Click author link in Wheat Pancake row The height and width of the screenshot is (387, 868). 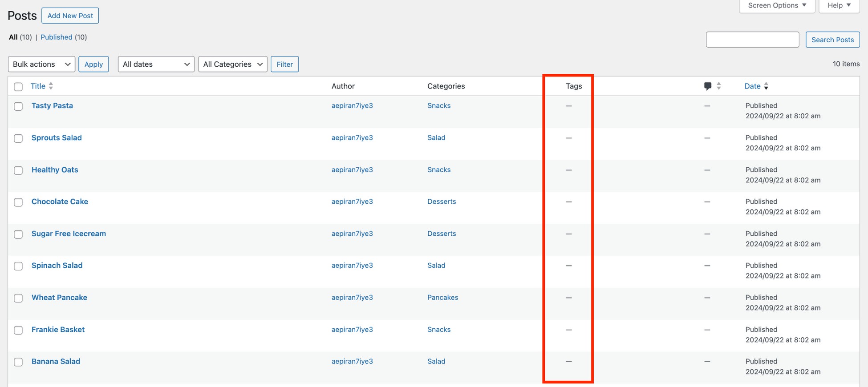point(352,297)
